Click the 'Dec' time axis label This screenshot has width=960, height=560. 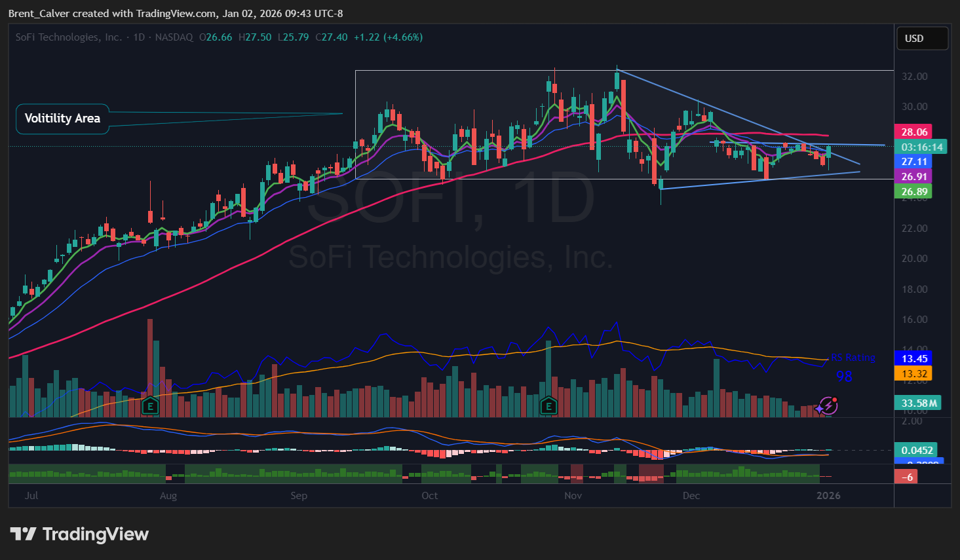pos(691,496)
